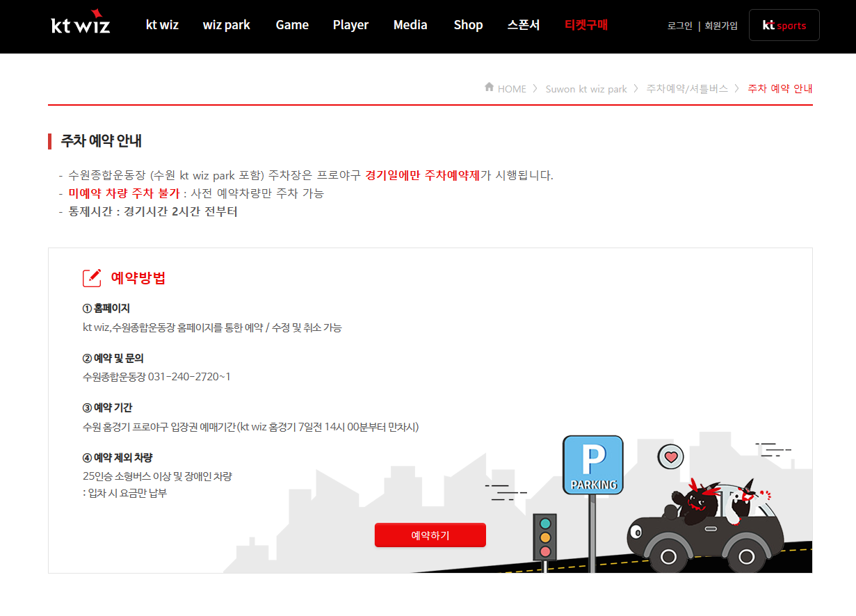The image size is (856, 616).
Task: Click the kt wiz logo
Action: tap(81, 23)
